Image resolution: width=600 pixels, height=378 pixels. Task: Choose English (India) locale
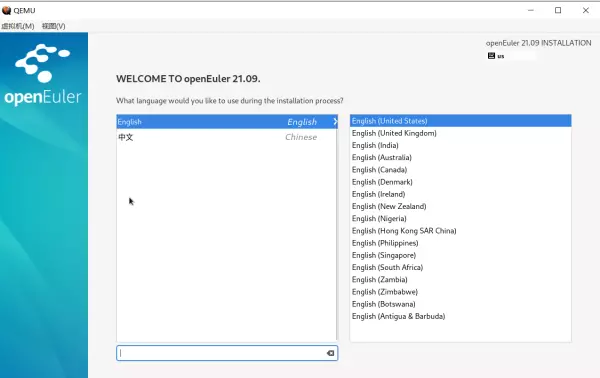[460, 145]
